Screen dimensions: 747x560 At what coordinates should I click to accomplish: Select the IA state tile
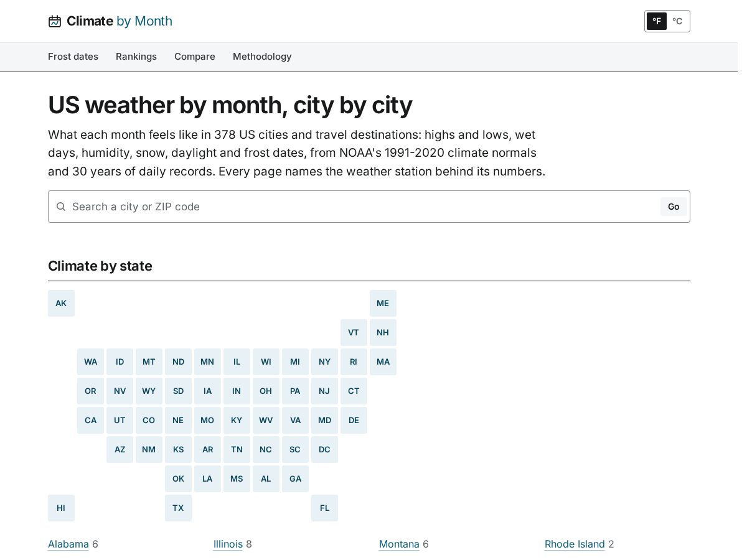[x=207, y=391]
